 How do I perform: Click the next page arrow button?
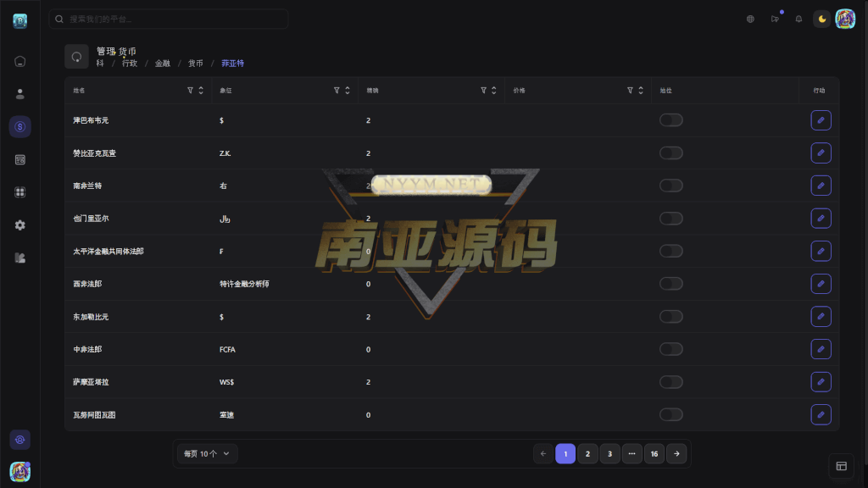coord(676,454)
